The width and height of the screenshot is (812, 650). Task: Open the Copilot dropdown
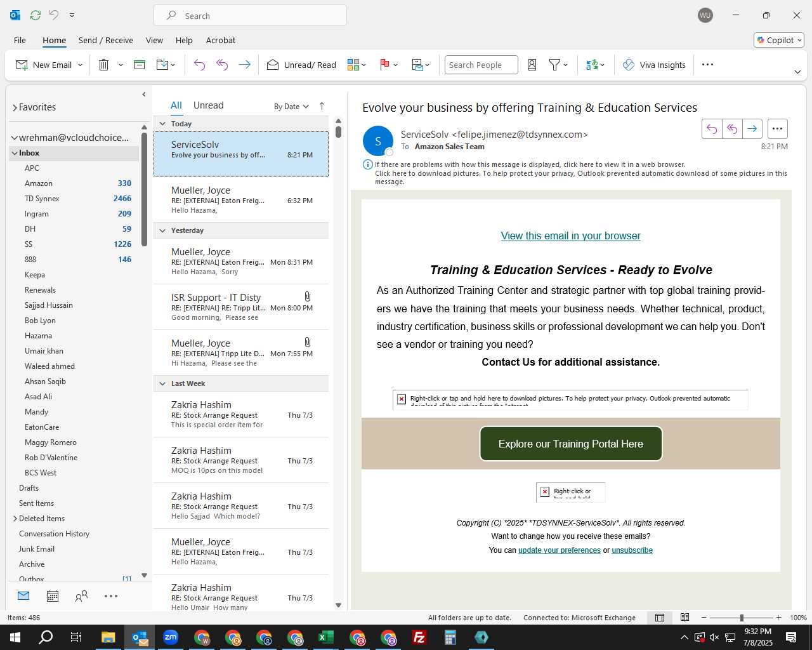[x=779, y=40]
